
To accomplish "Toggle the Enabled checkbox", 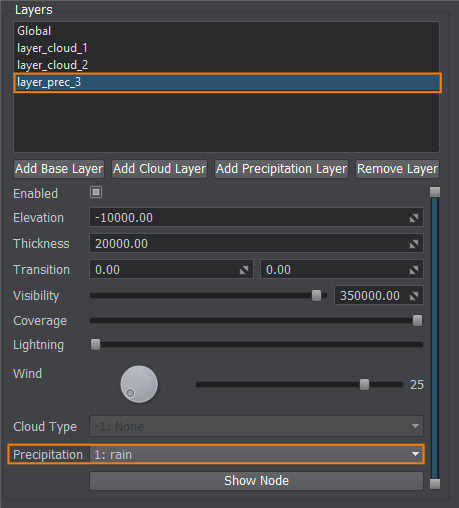I will (96, 192).
